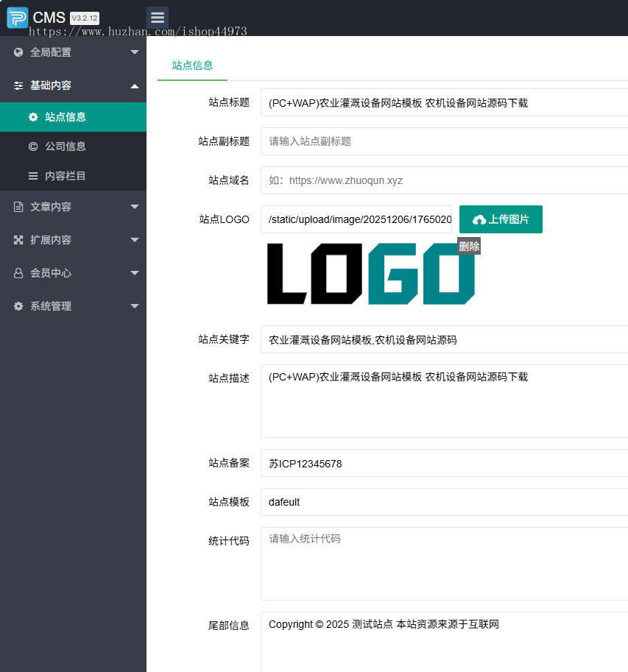The image size is (628, 672).
Task: Switch to the 站点信息 tab
Action: [191, 66]
